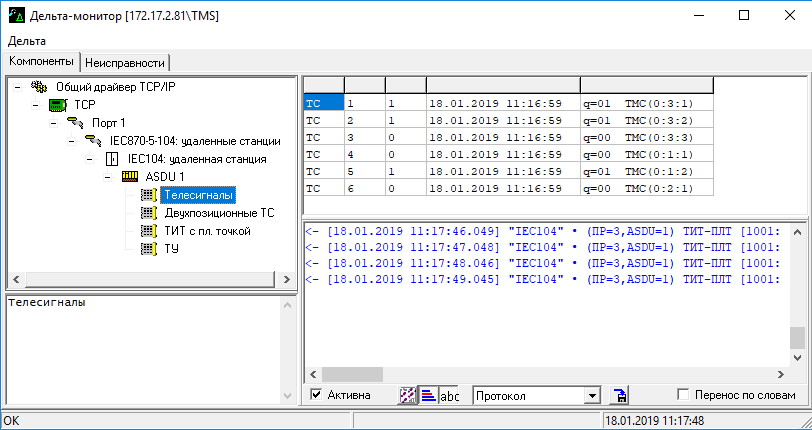The height and width of the screenshot is (430, 812).
Task: Collapse the ASDU 1 tree branch
Action: [109, 177]
